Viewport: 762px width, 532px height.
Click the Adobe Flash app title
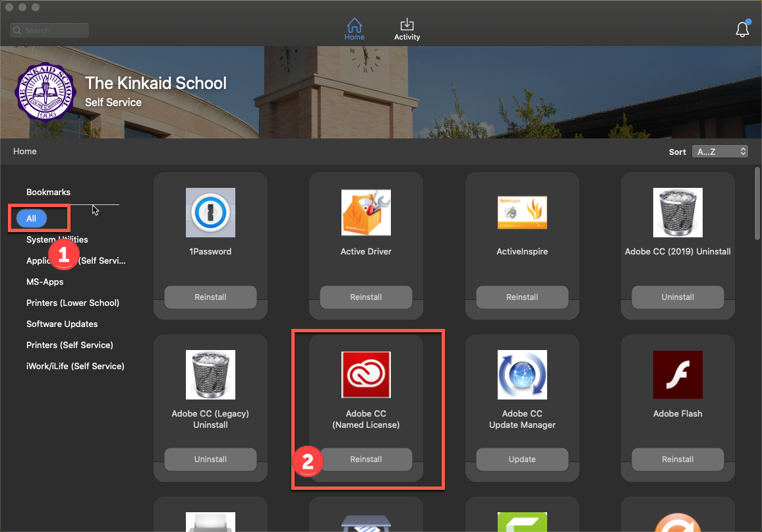click(x=678, y=413)
